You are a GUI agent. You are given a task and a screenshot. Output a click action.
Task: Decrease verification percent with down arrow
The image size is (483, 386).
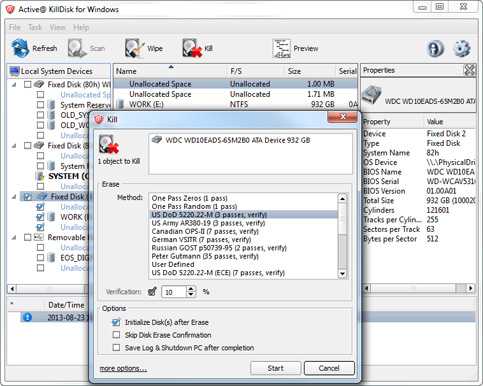191,295
